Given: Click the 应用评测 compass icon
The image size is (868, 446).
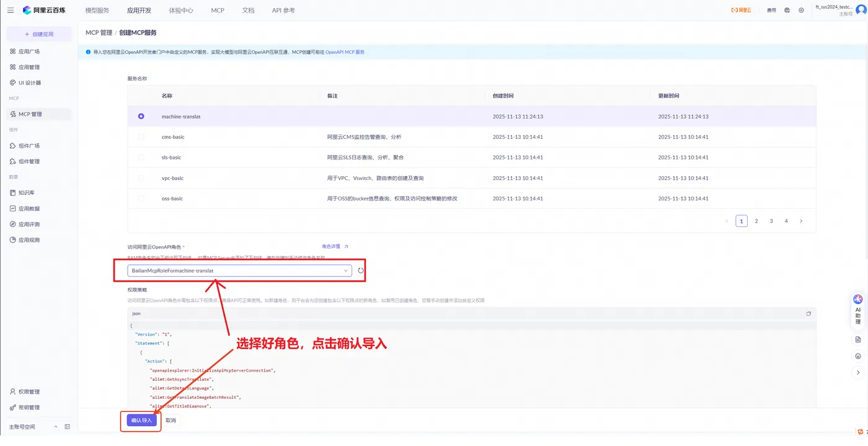Looking at the screenshot, I should click(12, 224).
